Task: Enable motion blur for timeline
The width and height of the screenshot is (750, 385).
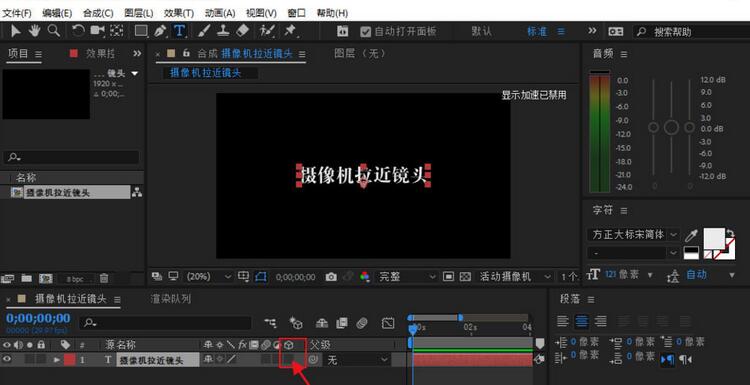Action: tap(362, 323)
